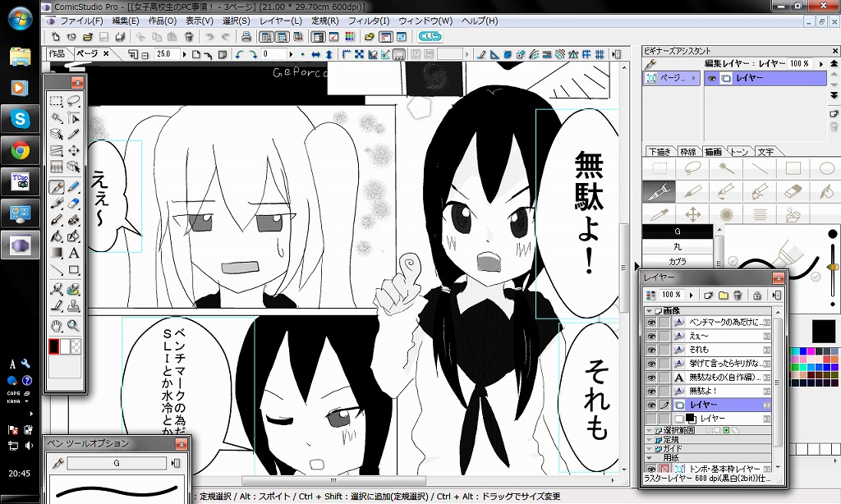Viewport: 841px width, 504px height.
Task: Hide the ええ〜 text layer
Action: 651,336
